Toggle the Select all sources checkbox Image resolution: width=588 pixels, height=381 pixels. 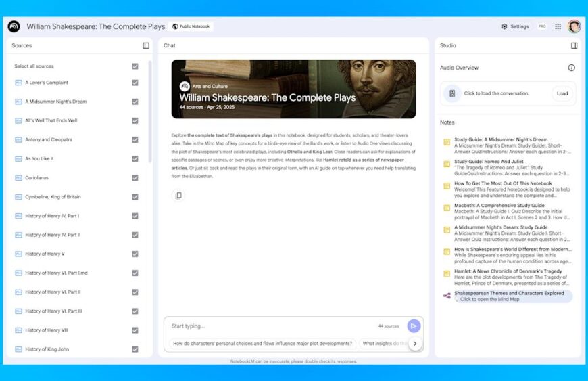pyautogui.click(x=135, y=66)
